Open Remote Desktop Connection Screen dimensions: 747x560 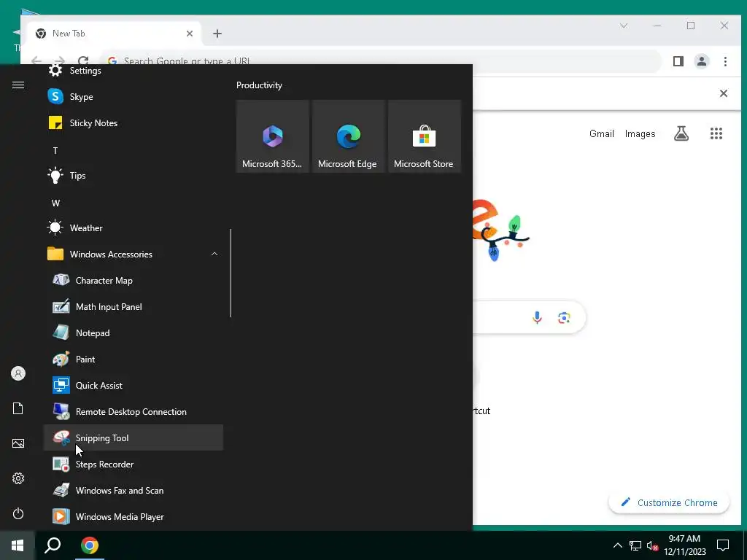pyautogui.click(x=133, y=411)
